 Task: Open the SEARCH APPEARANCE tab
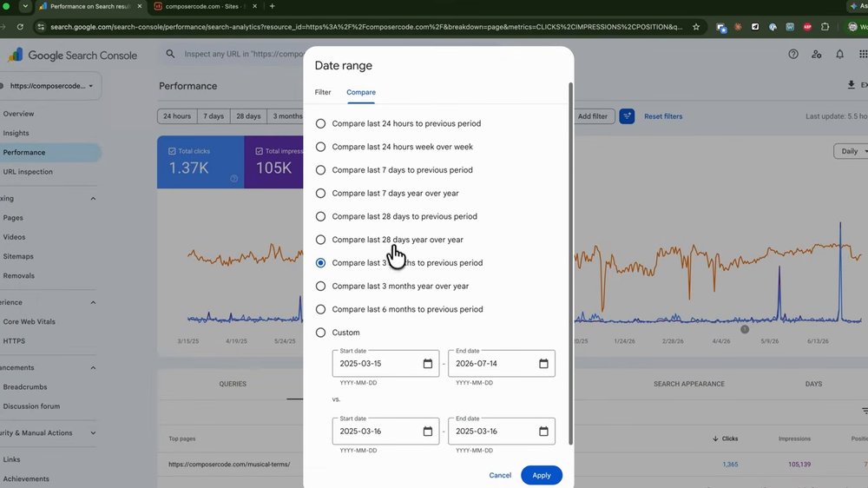pos(688,384)
